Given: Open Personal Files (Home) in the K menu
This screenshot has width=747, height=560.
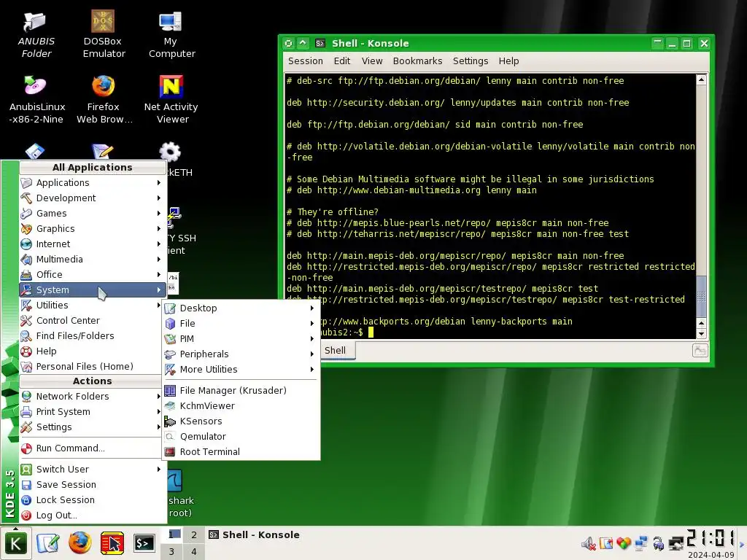Looking at the screenshot, I should 92,366.
